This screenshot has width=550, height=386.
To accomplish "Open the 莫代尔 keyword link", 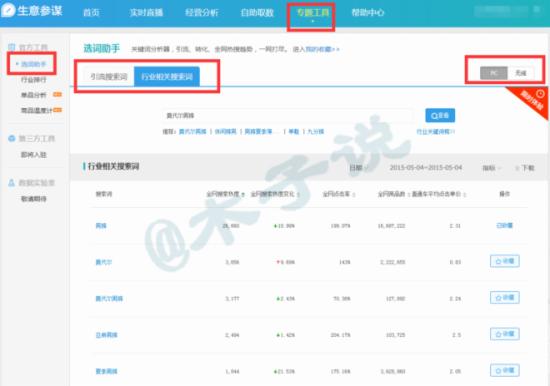I will coord(104,262).
